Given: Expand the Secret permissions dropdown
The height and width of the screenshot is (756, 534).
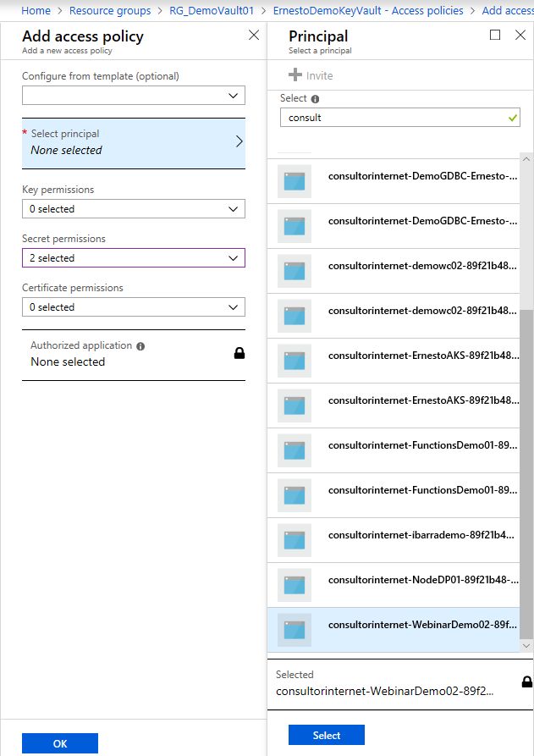Looking at the screenshot, I should tap(134, 258).
